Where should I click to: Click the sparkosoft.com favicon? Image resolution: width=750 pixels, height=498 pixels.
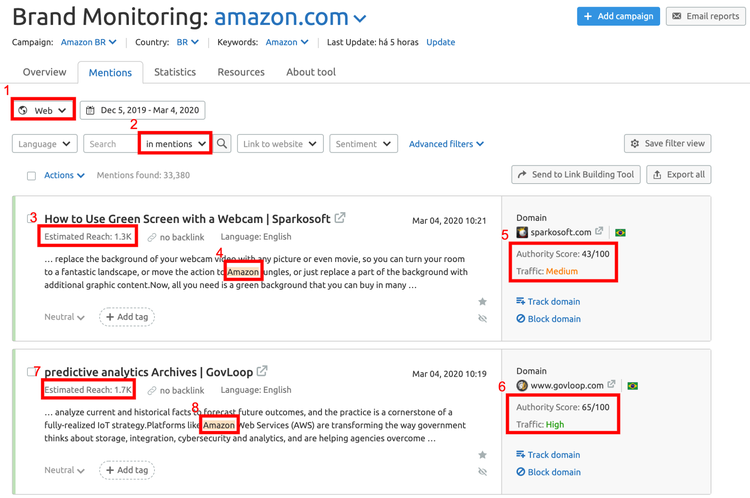coord(522,232)
